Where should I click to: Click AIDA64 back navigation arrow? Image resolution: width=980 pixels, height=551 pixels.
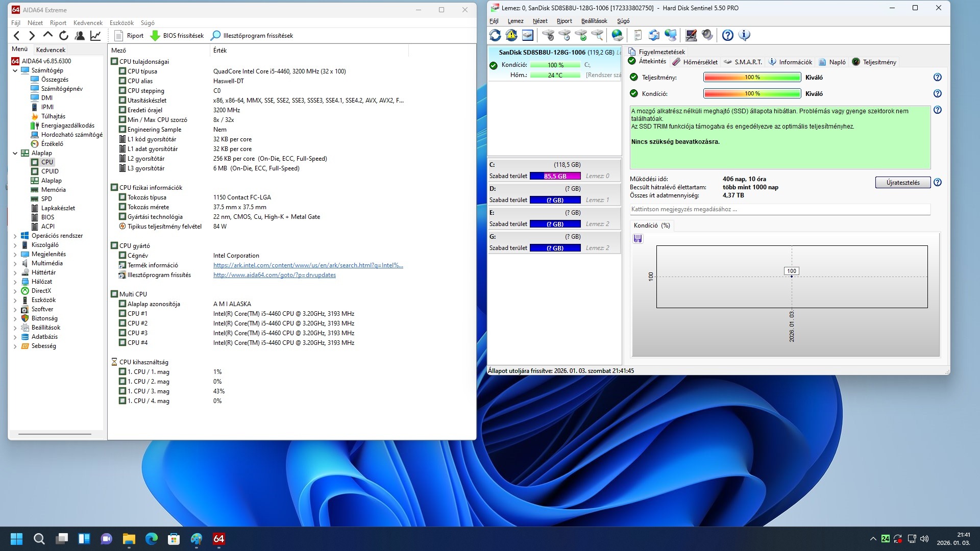(x=17, y=36)
